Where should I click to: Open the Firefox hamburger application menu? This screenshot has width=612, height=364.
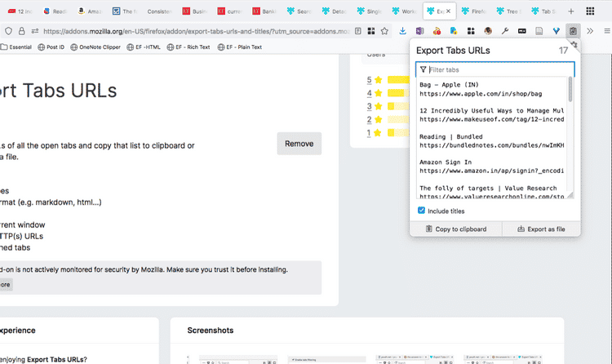(607, 31)
